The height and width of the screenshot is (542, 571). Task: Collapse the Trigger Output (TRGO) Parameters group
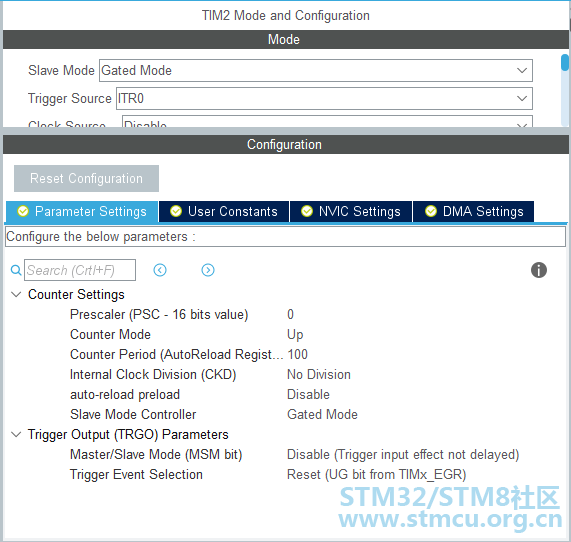[x=16, y=434]
